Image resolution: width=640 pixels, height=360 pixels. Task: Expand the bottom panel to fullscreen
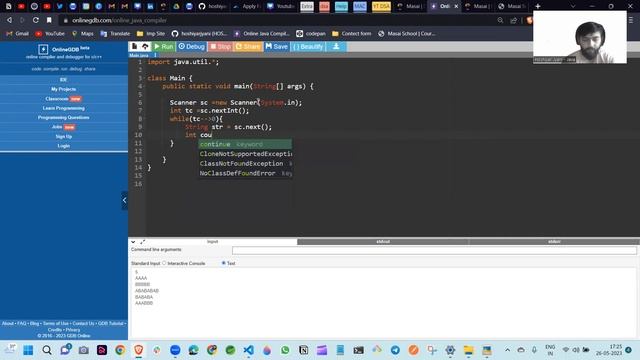coord(142,242)
